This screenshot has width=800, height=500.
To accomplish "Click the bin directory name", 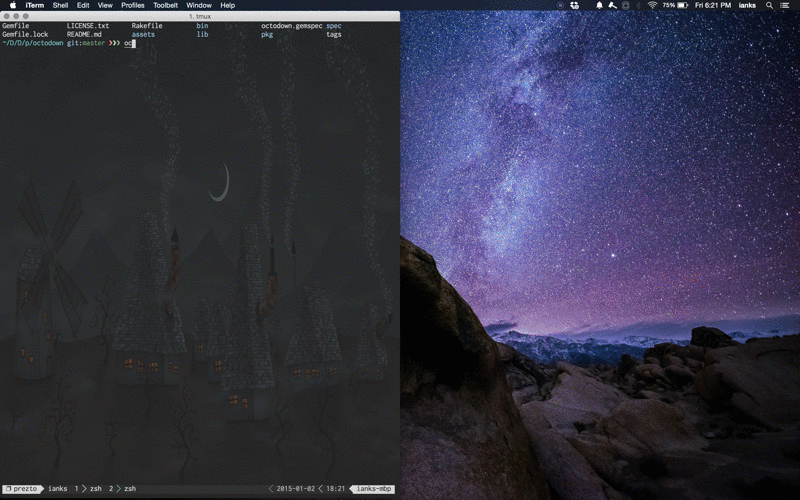I will (202, 26).
